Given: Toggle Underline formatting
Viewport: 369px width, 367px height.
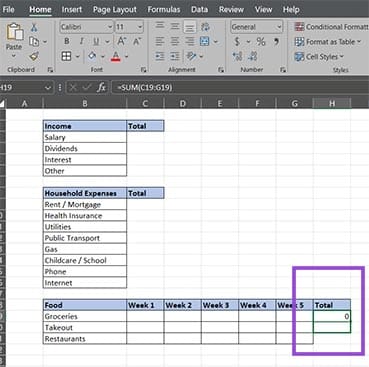Looking at the screenshot, I should pyautogui.click(x=96, y=41).
